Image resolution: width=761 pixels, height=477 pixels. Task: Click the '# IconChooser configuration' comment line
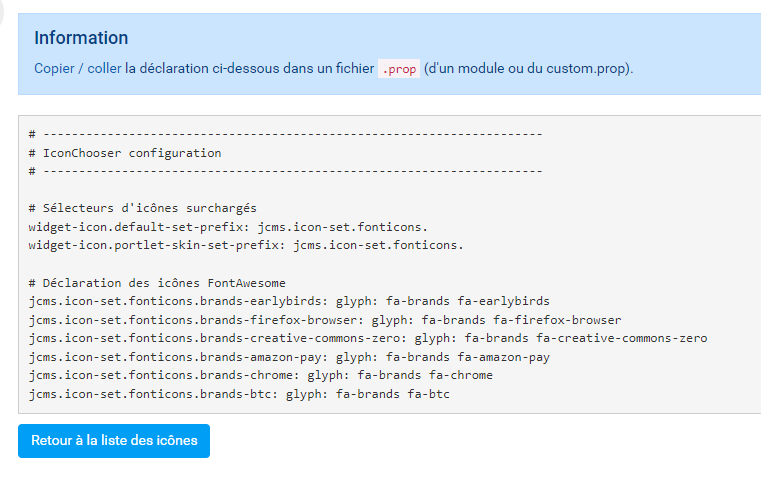(x=125, y=153)
